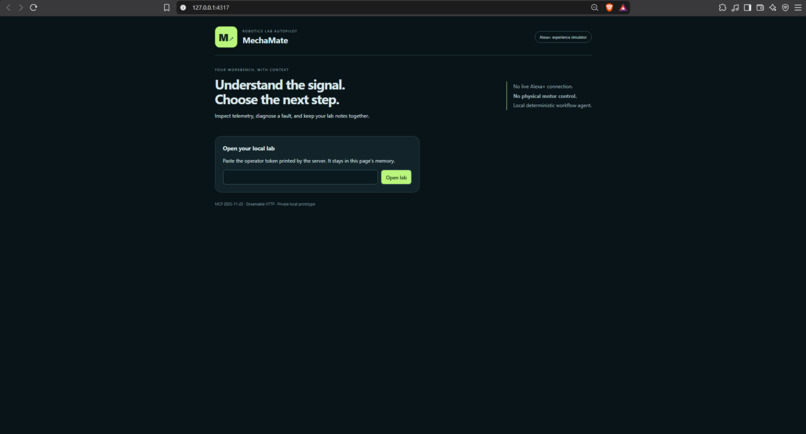Click the browser forward arrow

(x=21, y=8)
